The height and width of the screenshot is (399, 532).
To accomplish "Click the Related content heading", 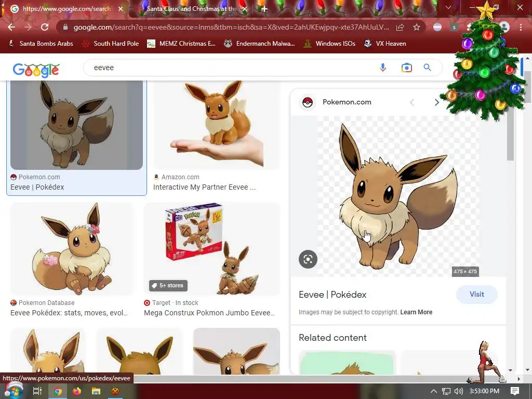I will [332, 338].
